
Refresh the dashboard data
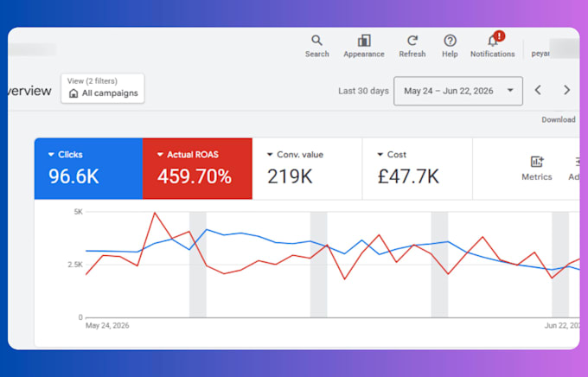point(412,46)
